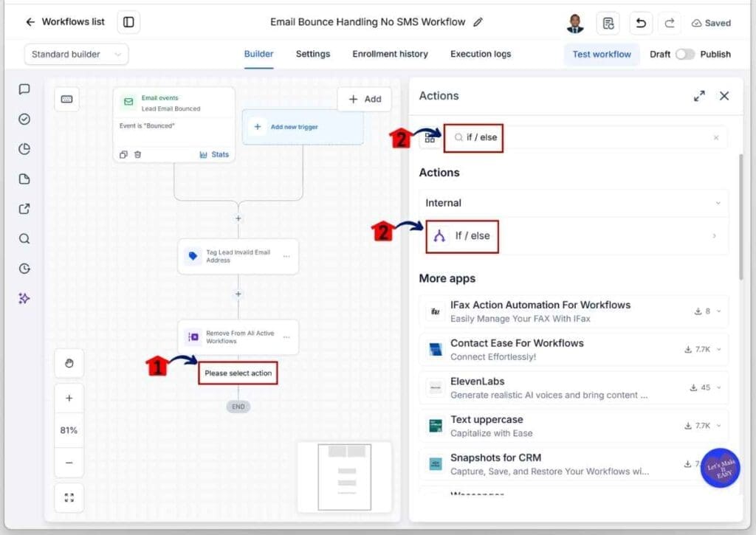Switch to the Settings tab
This screenshot has height=535, width=756.
(x=313, y=54)
